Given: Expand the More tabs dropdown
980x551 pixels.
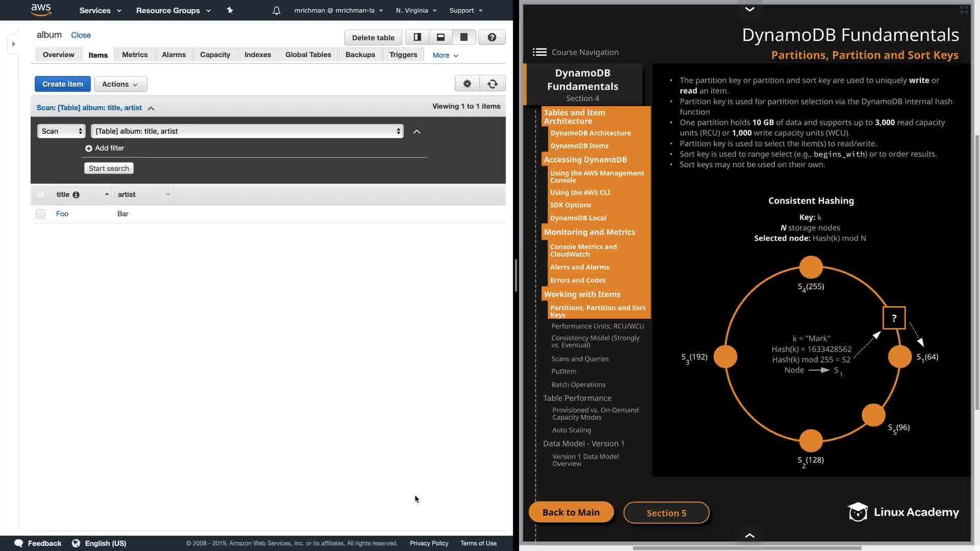Looking at the screenshot, I should pos(445,55).
